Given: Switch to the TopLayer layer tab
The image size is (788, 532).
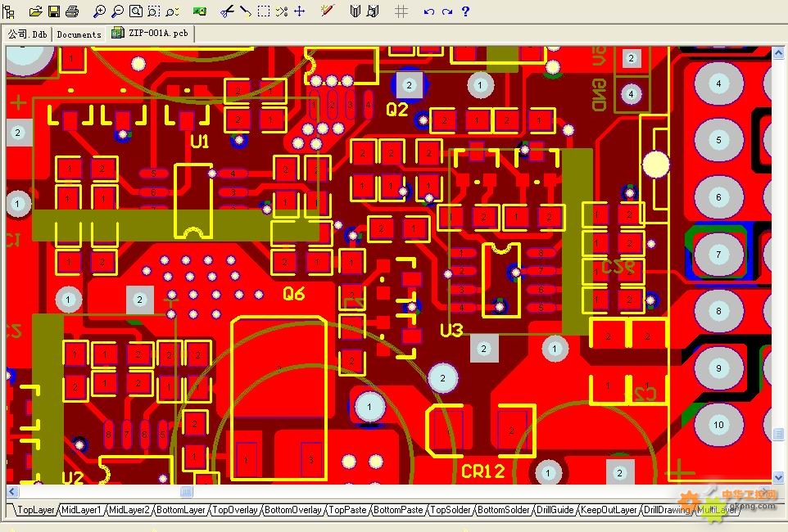Looking at the screenshot, I should pyautogui.click(x=35, y=510).
